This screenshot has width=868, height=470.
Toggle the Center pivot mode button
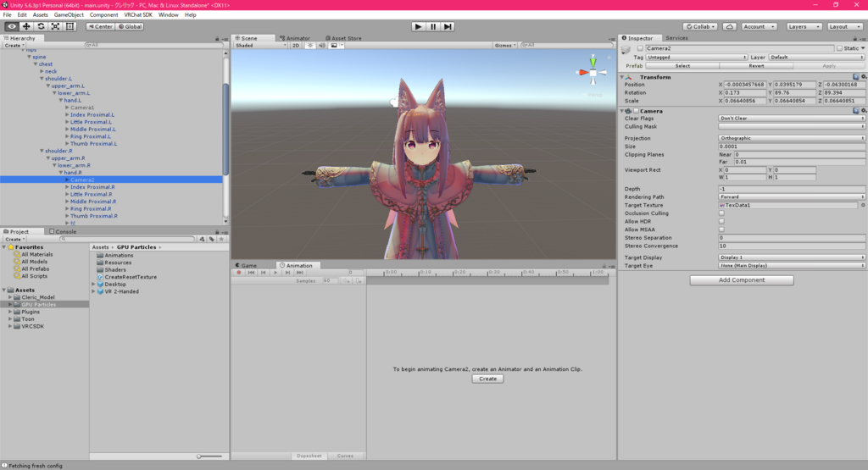100,26
